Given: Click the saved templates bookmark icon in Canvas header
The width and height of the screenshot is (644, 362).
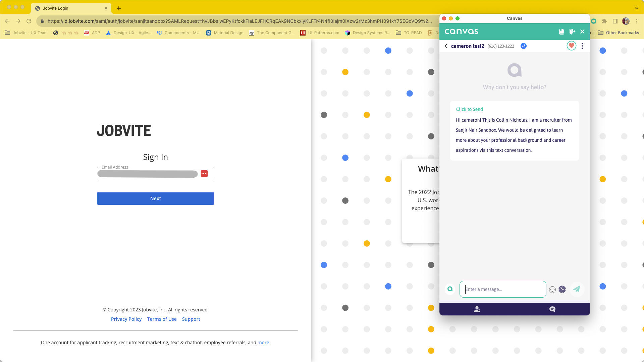Looking at the screenshot, I should pyautogui.click(x=561, y=31).
